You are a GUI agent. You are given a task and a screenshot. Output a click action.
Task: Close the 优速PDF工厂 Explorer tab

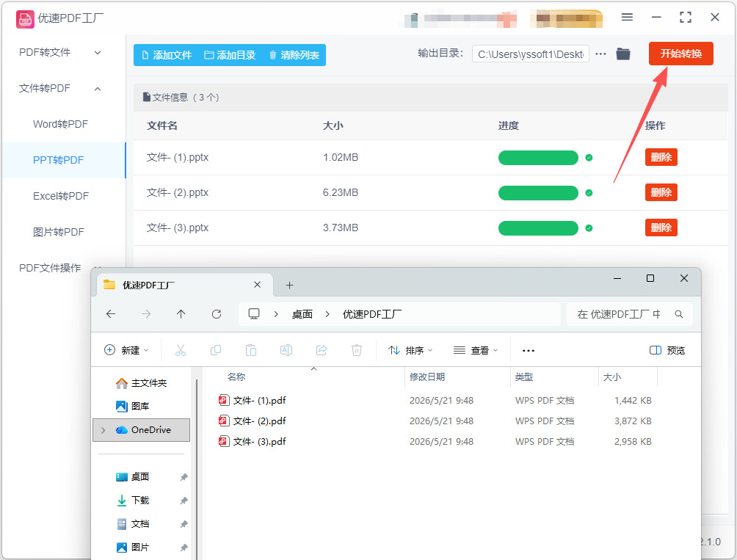click(x=257, y=285)
